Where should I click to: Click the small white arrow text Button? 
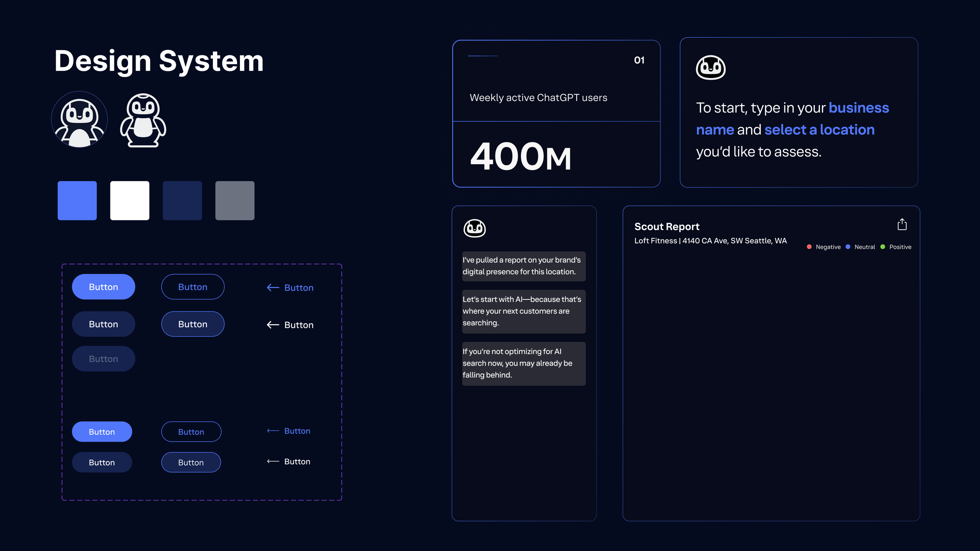(x=289, y=462)
